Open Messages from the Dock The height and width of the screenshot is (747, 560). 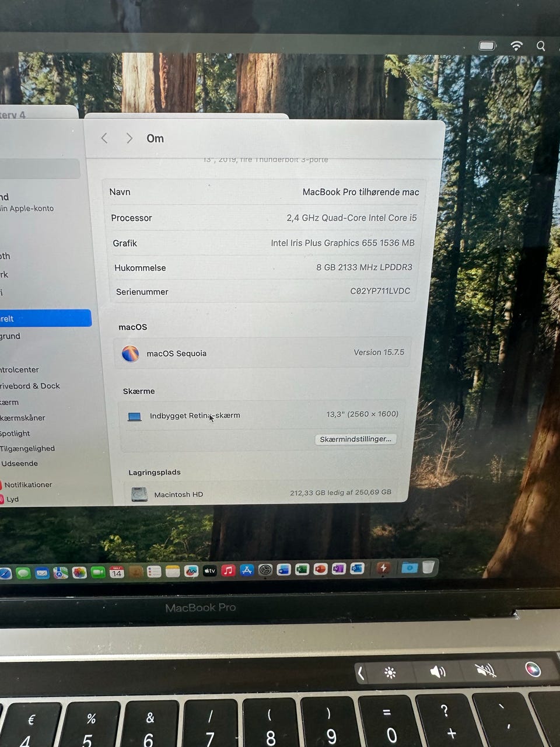(x=23, y=573)
